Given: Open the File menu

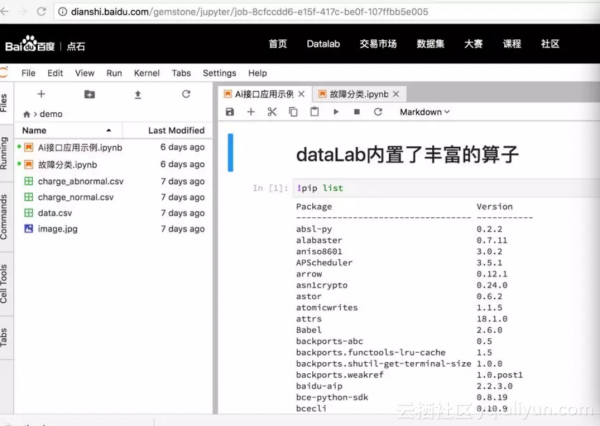Looking at the screenshot, I should [x=28, y=73].
